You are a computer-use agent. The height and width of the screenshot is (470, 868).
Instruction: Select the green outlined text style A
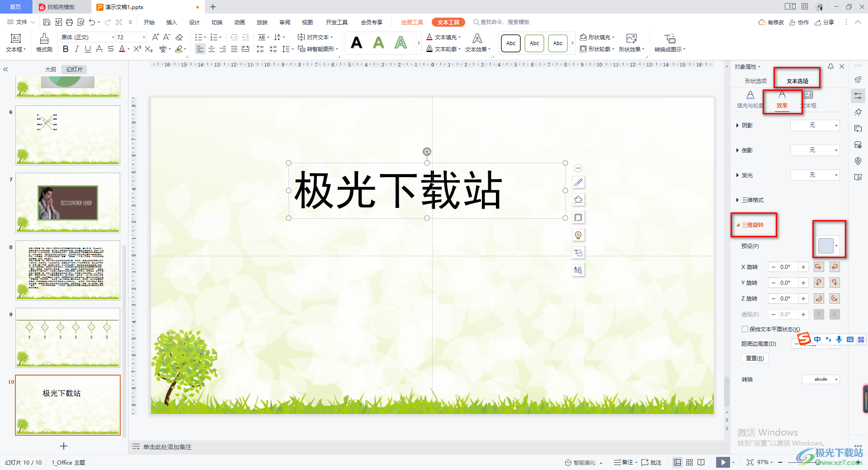coord(401,43)
